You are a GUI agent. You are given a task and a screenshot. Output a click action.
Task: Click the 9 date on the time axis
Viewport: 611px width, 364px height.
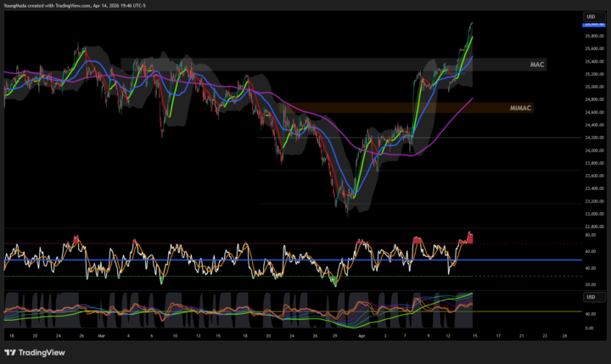tap(429, 335)
